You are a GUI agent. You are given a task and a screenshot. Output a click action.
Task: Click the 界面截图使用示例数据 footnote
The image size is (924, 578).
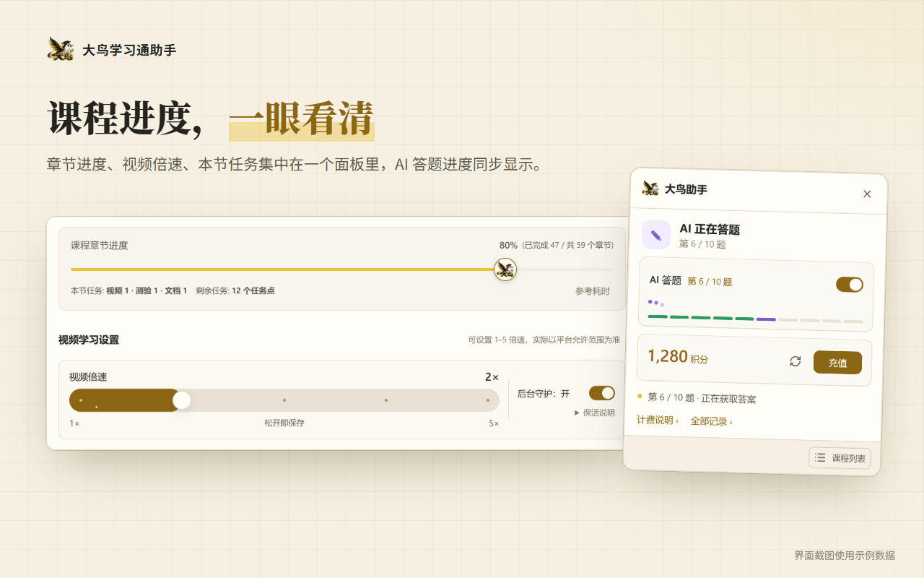[x=845, y=555]
